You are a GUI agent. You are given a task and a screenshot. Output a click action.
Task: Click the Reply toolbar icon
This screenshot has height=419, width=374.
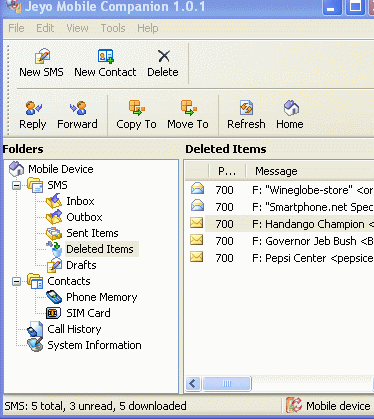pos(34,108)
